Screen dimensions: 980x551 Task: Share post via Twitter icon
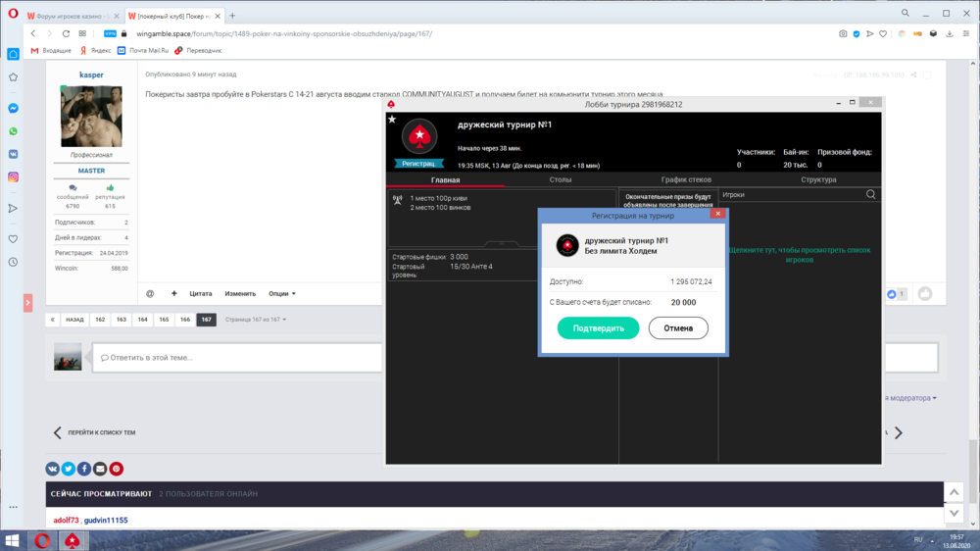pos(69,469)
